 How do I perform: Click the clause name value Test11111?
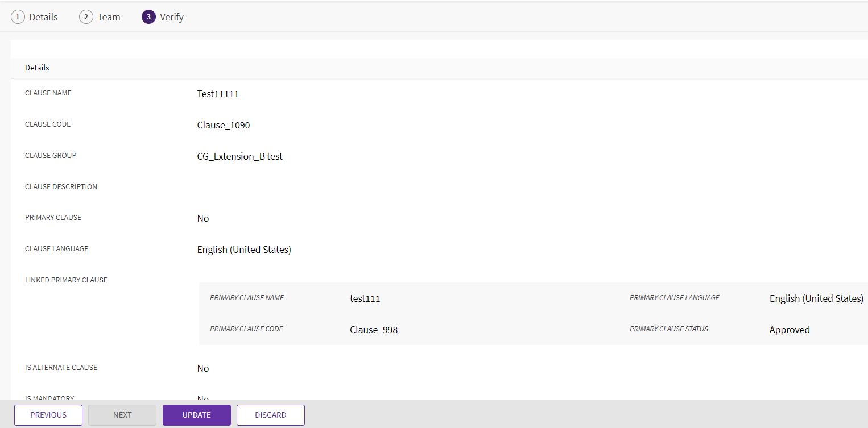pos(218,94)
